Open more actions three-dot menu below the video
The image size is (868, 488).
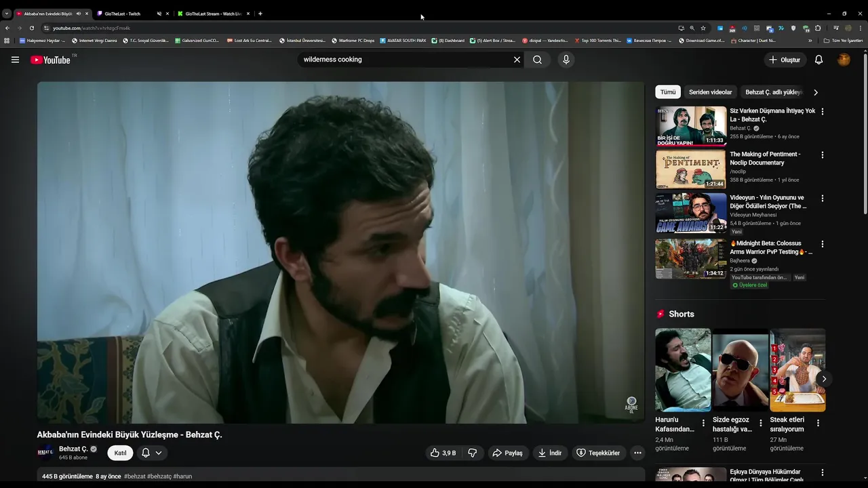637,453
